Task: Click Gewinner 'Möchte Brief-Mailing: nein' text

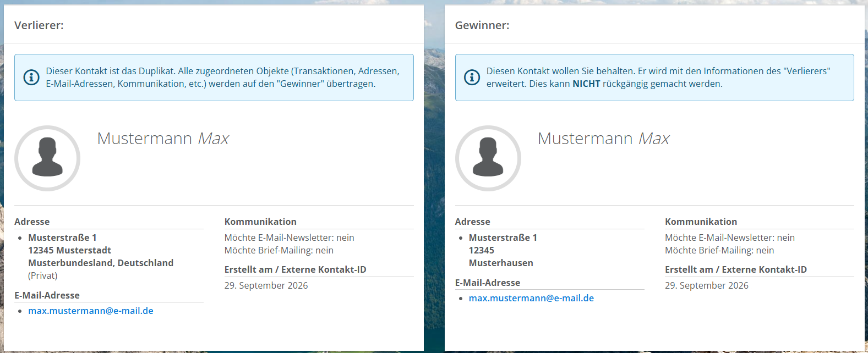Action: [719, 250]
